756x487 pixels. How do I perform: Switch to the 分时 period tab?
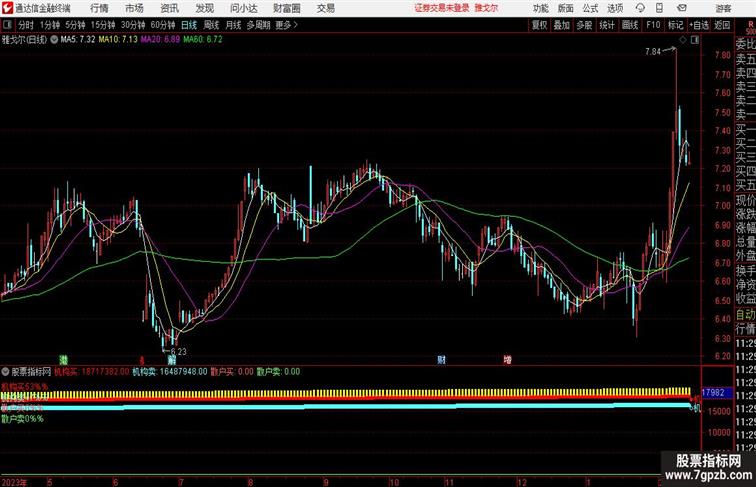[26, 25]
